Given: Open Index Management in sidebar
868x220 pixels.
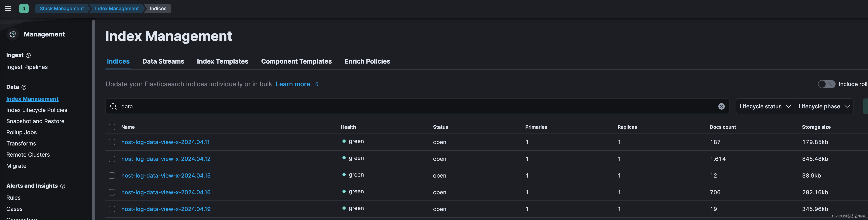Looking at the screenshot, I should pyautogui.click(x=32, y=99).
